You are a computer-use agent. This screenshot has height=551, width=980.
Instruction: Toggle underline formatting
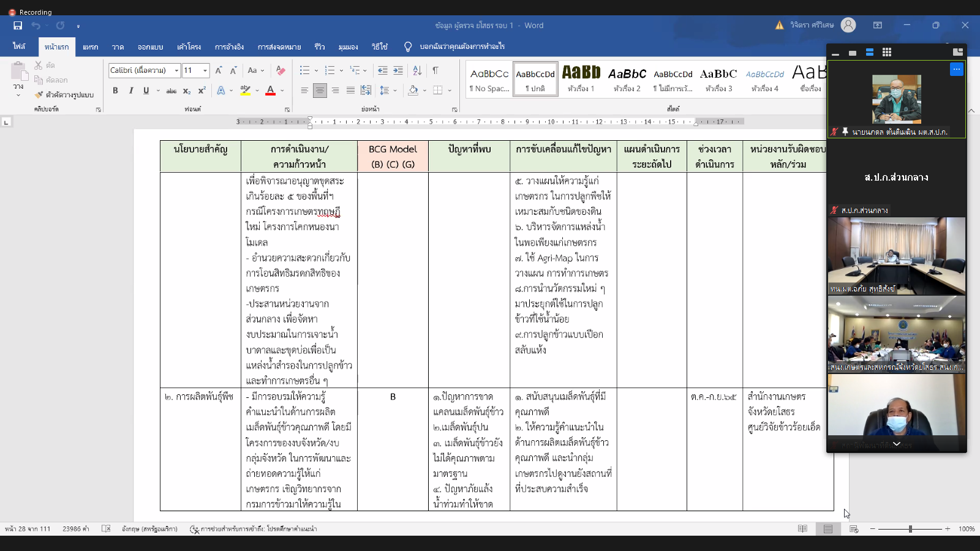pyautogui.click(x=146, y=91)
